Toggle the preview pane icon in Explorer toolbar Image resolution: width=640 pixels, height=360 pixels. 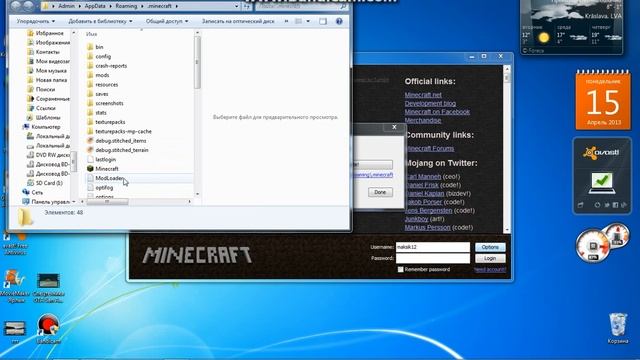tap(323, 21)
